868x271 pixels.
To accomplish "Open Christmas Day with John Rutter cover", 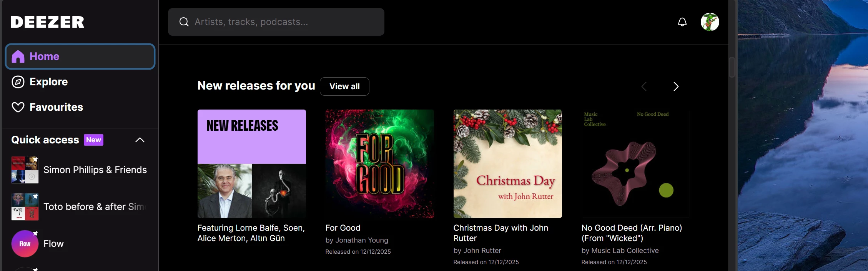I will [x=507, y=164].
